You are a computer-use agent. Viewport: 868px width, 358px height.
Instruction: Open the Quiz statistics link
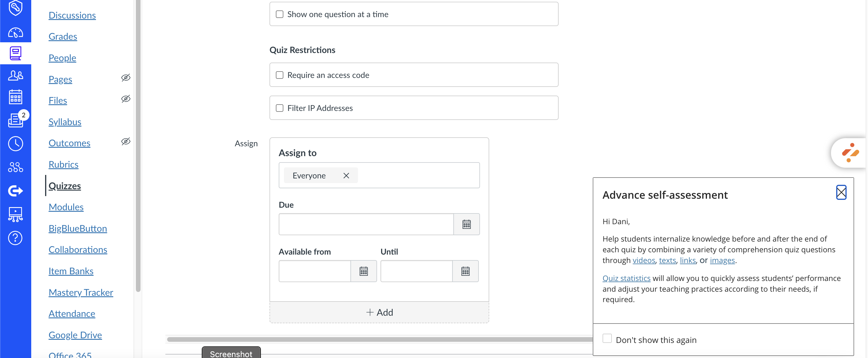pos(626,278)
